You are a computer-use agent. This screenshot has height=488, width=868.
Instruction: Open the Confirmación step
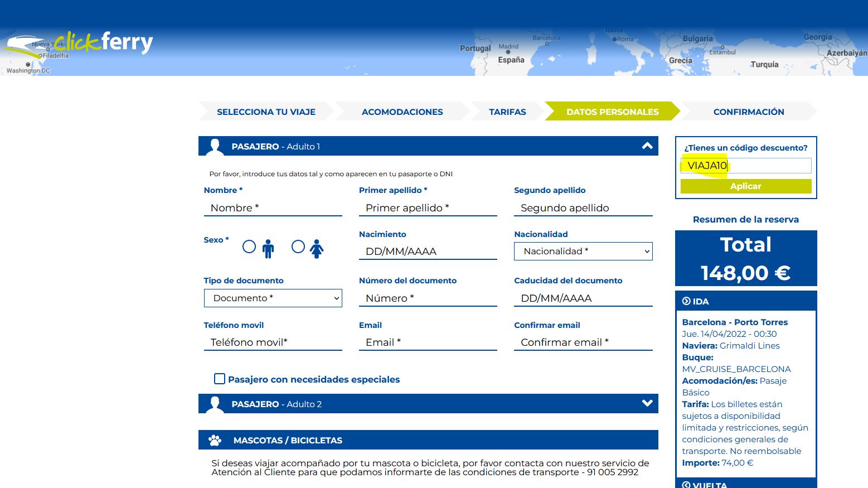749,112
